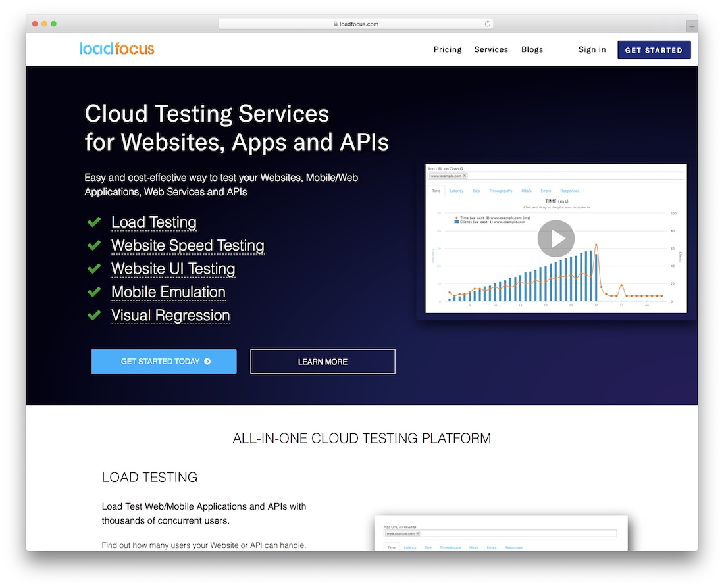The width and height of the screenshot is (724, 588).
Task: Select the Errors tab in the hero chart
Action: tap(546, 191)
